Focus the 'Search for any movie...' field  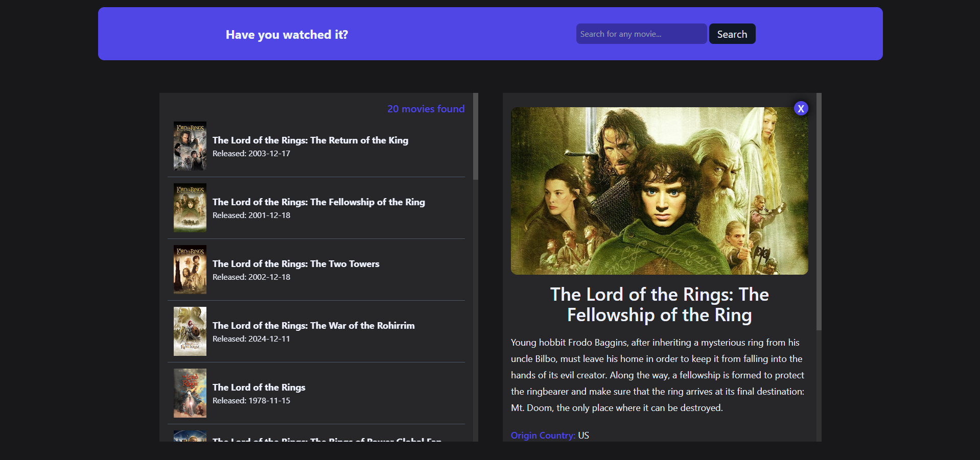click(641, 34)
